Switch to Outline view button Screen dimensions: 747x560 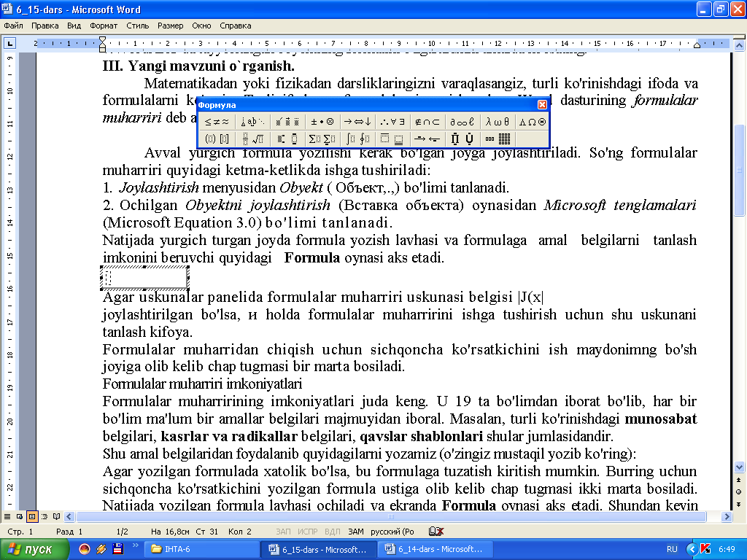pos(44,516)
